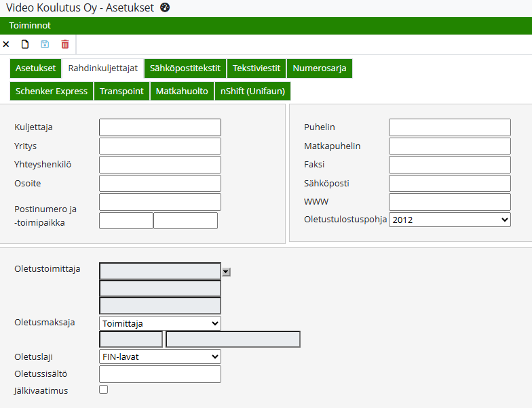The width and height of the screenshot is (532, 408).
Task: Open the Oletuslaji FIN-lavat dropdown
Action: (159, 356)
